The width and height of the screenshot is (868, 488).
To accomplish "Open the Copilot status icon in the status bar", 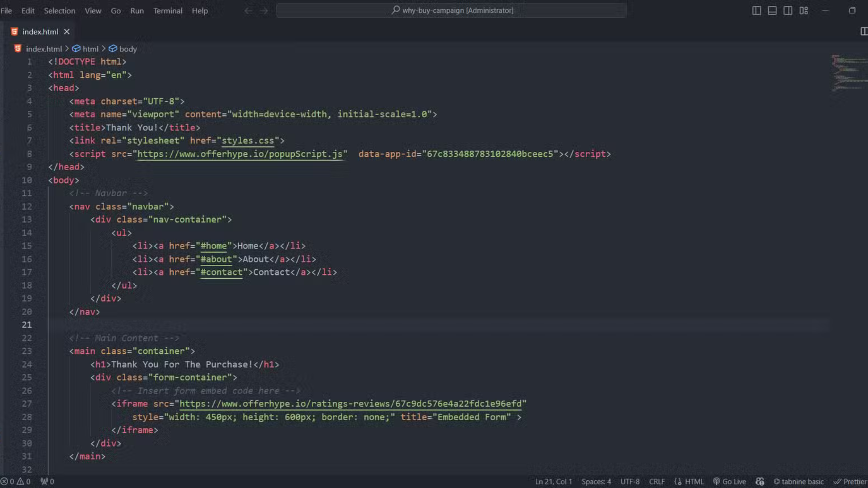I will (760, 482).
